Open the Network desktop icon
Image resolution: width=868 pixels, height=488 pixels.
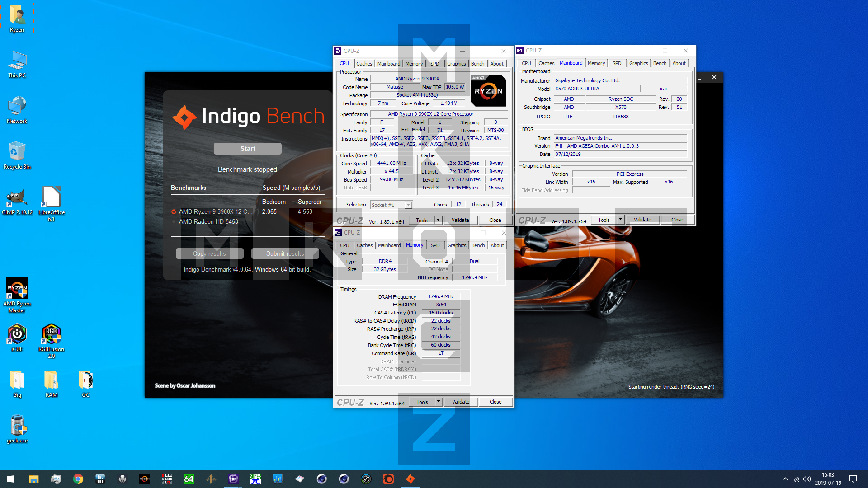(17, 110)
